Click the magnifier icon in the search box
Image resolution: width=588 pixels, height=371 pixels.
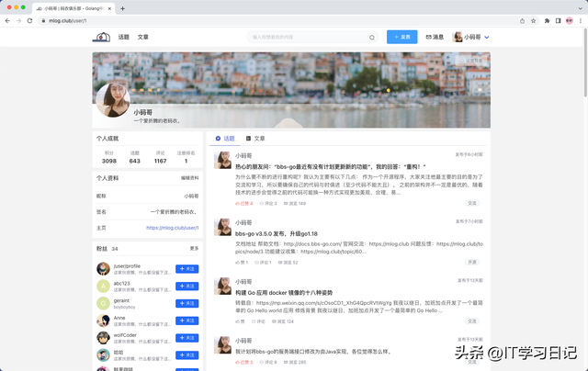point(371,37)
